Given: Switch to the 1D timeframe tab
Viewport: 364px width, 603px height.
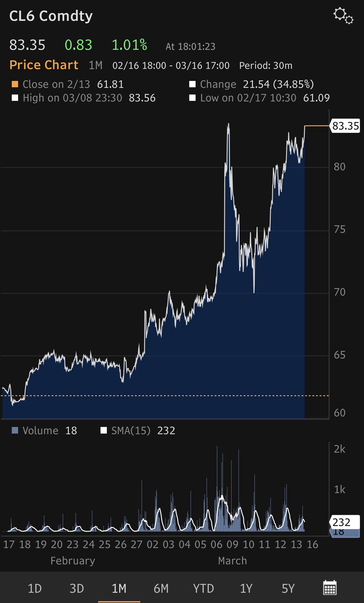Looking at the screenshot, I should coord(34,589).
